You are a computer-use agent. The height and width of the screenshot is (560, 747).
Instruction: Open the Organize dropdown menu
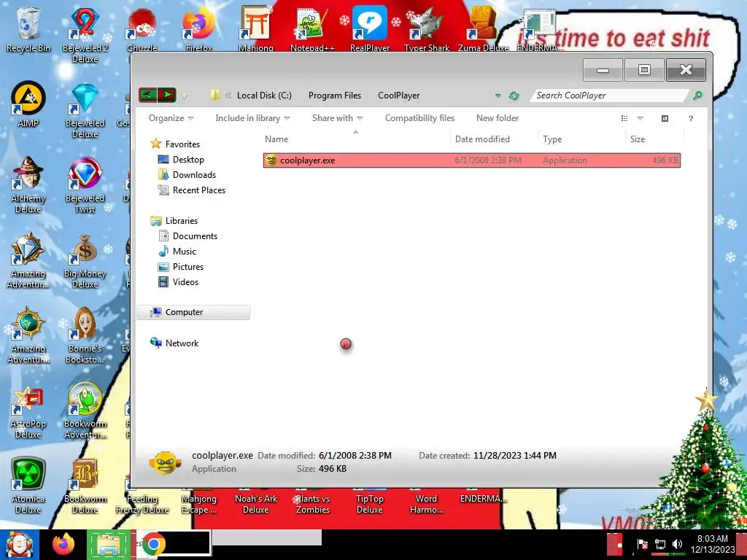[171, 118]
